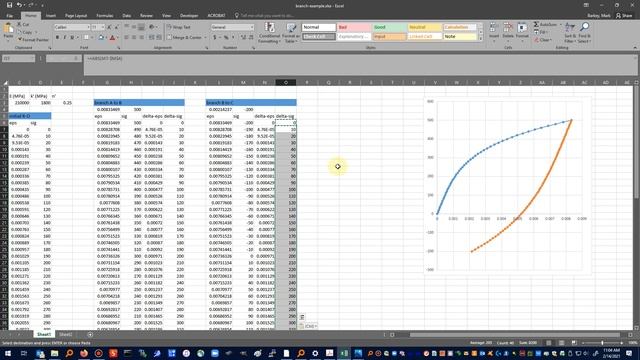Click the Increase Indent icon
This screenshot has height=360, width=640.
tap(158, 38)
